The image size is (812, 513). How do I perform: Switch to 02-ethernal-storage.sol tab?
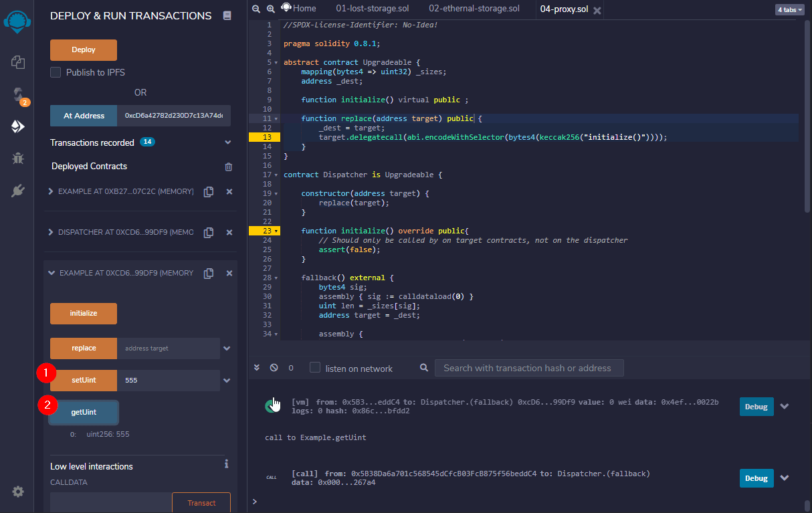click(474, 9)
